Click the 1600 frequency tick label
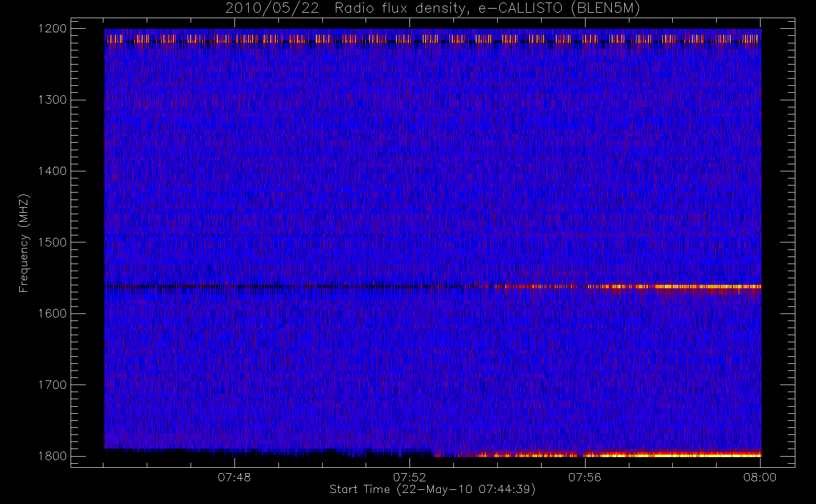 tap(52, 313)
